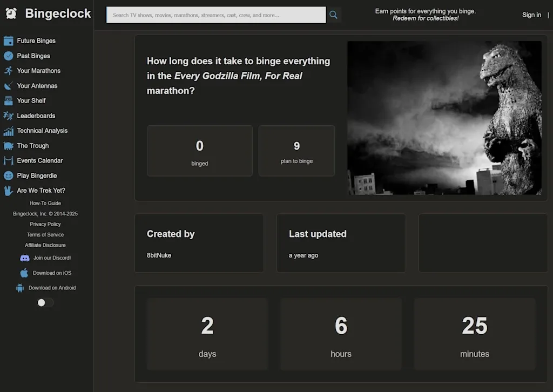553x392 pixels.
Task: Click the 6 hours duration tile
Action: coord(341,334)
